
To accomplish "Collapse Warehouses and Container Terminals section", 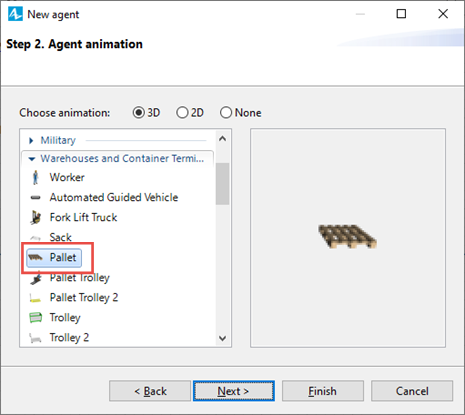I will [32, 159].
